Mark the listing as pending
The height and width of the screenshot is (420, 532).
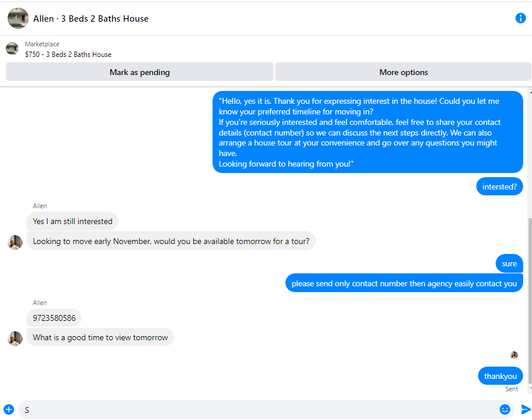139,72
